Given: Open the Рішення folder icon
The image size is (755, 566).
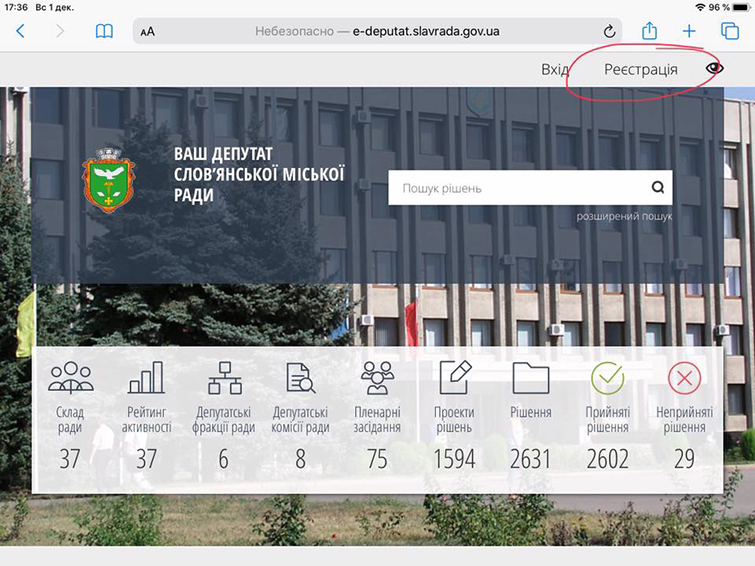Looking at the screenshot, I should point(530,378).
